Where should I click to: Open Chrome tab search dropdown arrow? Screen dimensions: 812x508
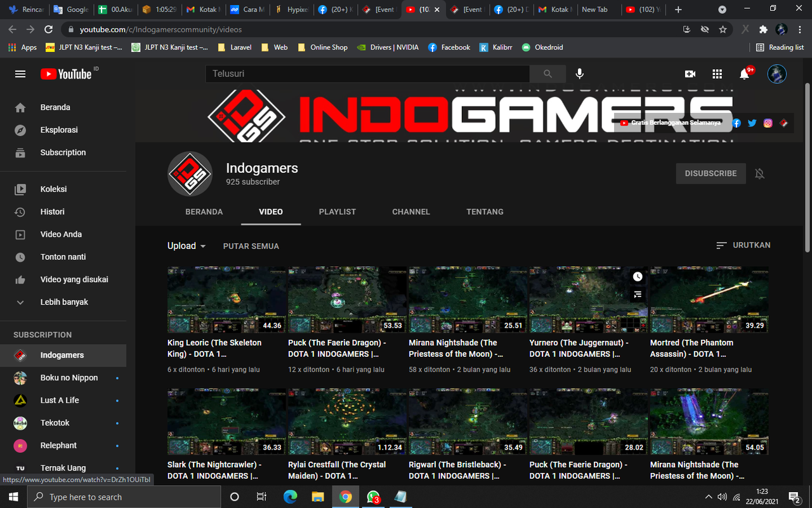point(722,10)
